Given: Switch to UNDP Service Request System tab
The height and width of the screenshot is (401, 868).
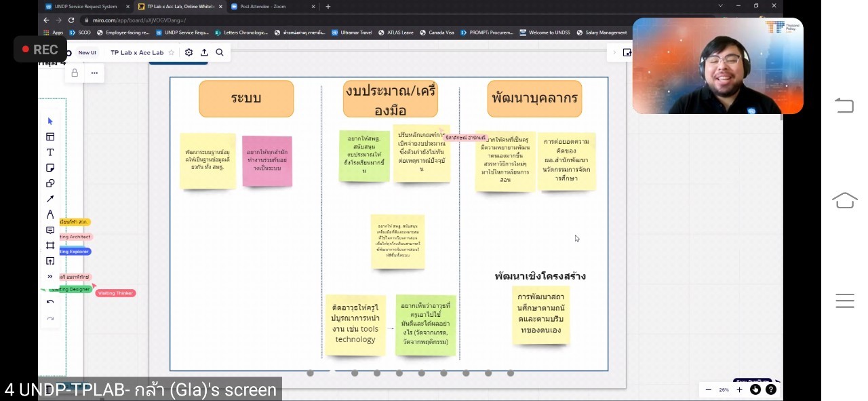Looking at the screenshot, I should pyautogui.click(x=86, y=6).
